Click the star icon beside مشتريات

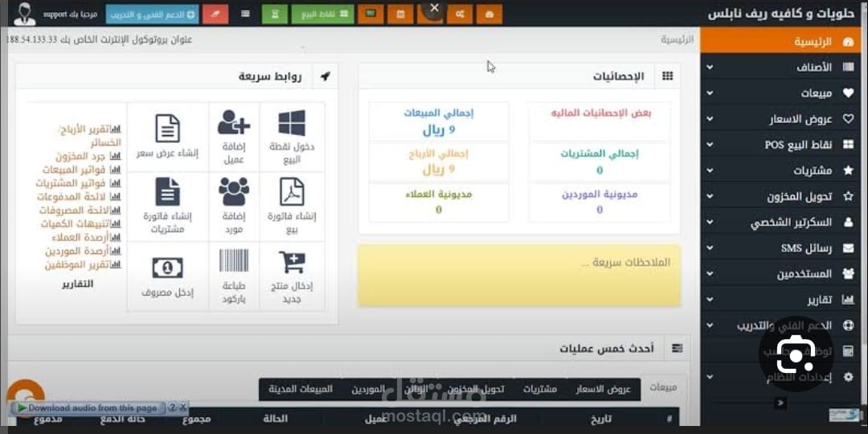click(x=848, y=170)
